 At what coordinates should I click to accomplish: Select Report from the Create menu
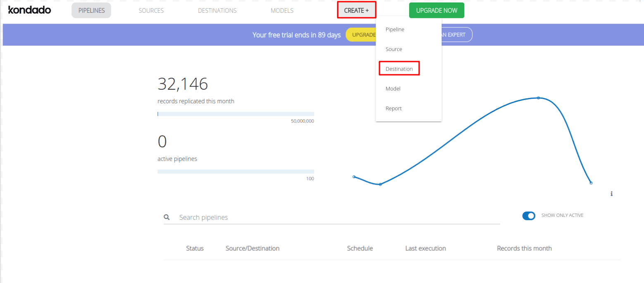394,108
